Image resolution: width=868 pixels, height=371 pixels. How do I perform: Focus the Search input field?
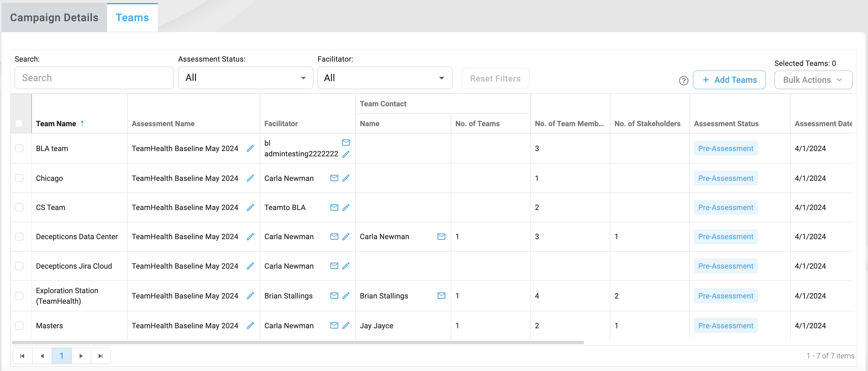point(94,78)
